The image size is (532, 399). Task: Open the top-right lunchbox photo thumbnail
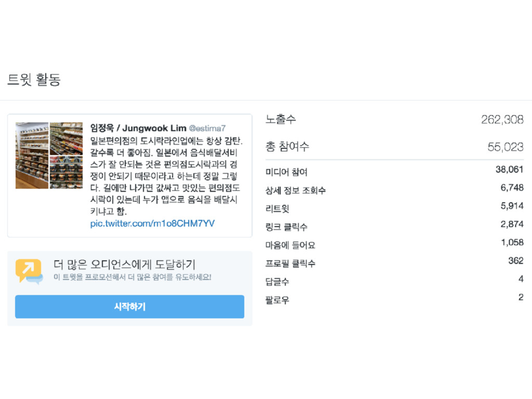66,138
